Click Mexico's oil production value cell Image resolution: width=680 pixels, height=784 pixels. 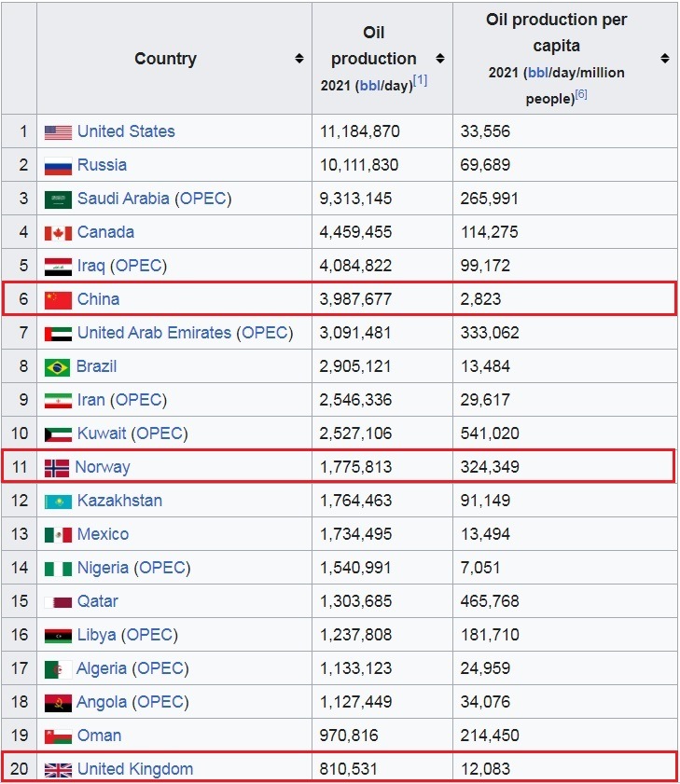(x=355, y=534)
